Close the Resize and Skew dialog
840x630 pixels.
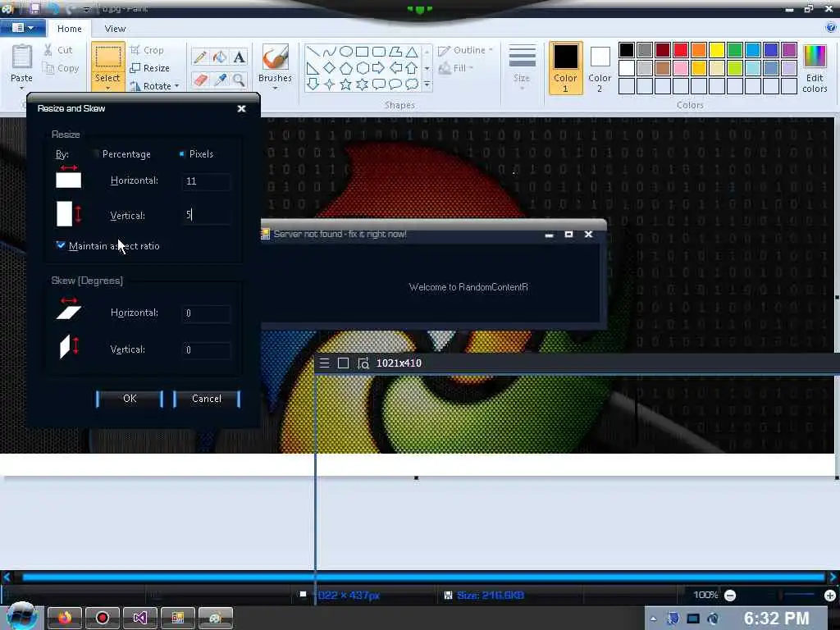242,109
